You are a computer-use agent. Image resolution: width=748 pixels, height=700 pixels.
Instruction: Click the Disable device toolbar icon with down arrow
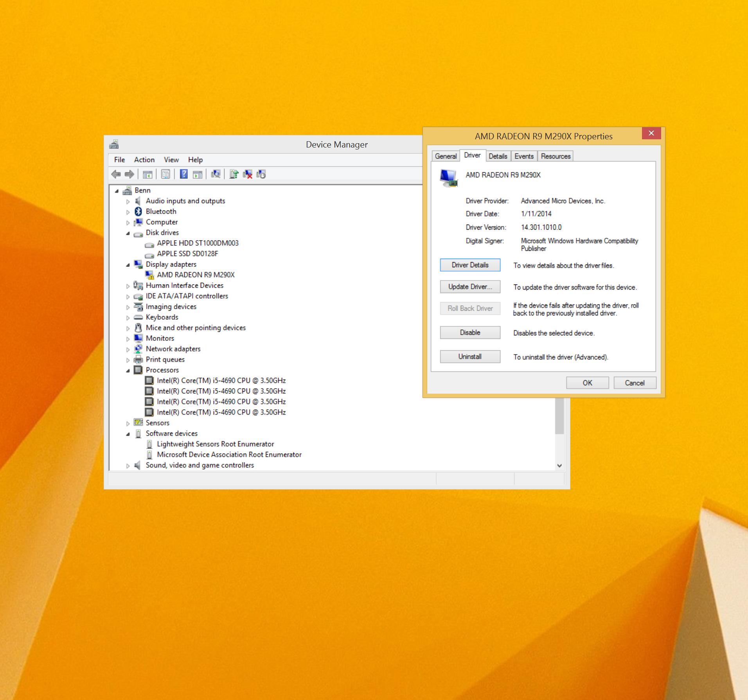pyautogui.click(x=261, y=174)
